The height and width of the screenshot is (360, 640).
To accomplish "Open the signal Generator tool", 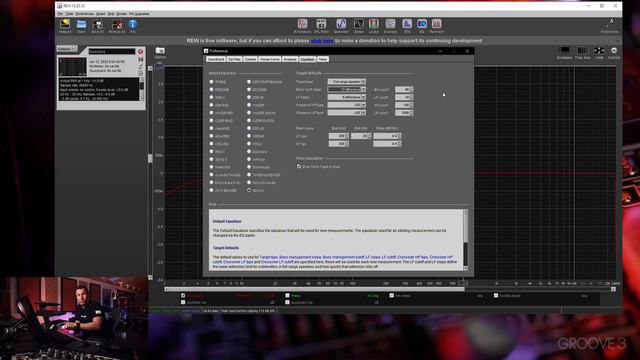I will (341, 24).
